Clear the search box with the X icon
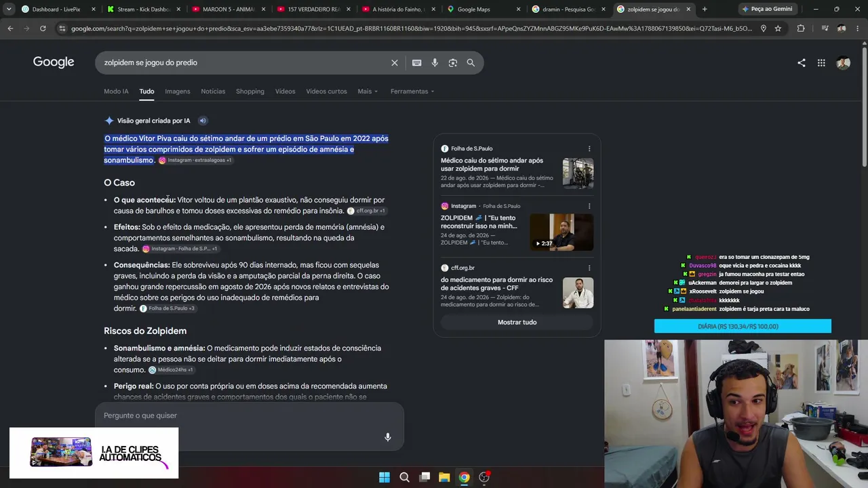 coord(395,62)
